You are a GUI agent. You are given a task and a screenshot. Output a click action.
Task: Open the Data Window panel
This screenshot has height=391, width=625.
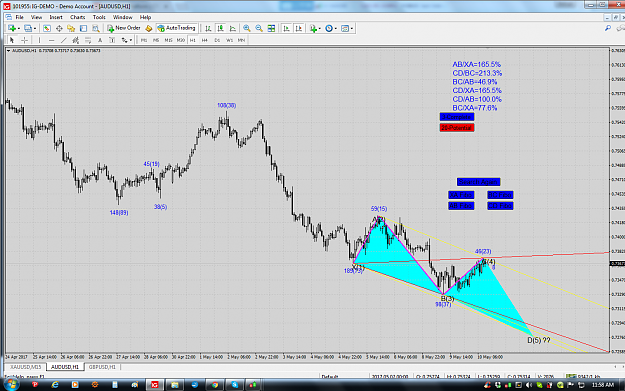point(59,28)
